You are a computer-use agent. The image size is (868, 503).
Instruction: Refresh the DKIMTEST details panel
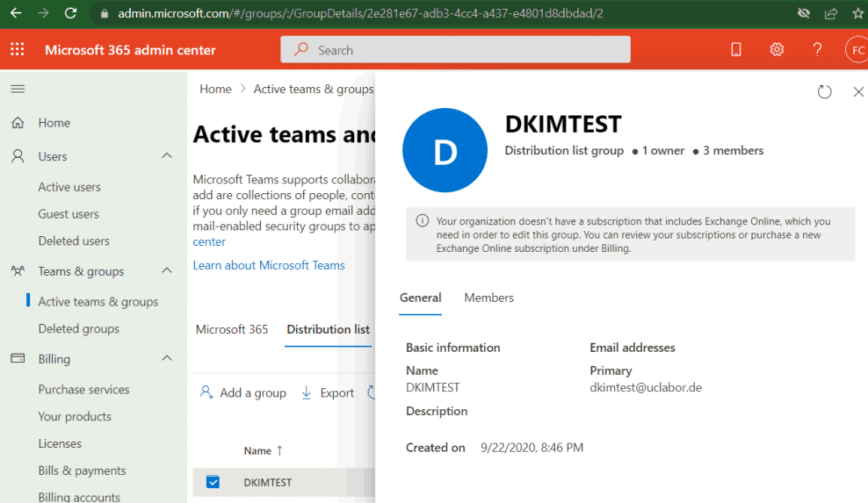pyautogui.click(x=825, y=91)
